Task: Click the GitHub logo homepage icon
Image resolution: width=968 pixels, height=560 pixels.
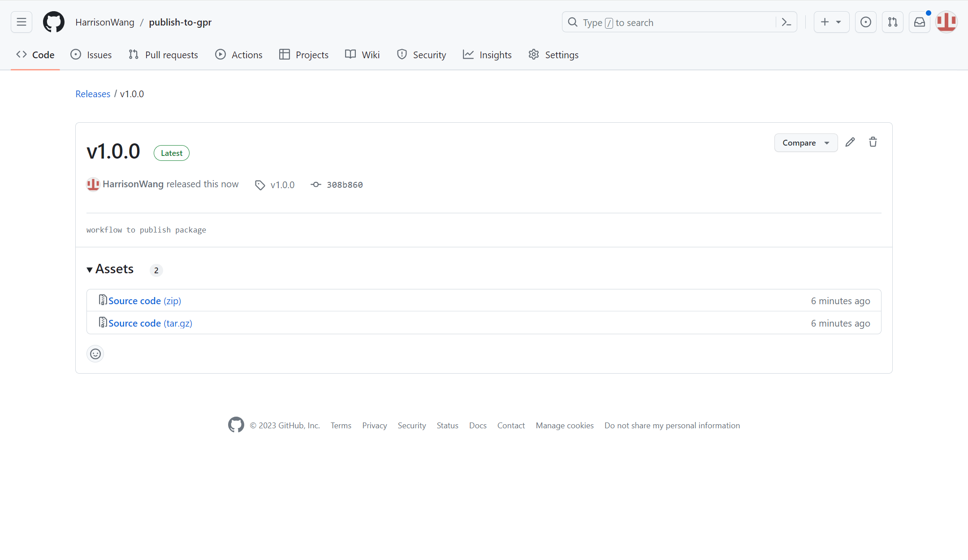Action: (x=54, y=22)
